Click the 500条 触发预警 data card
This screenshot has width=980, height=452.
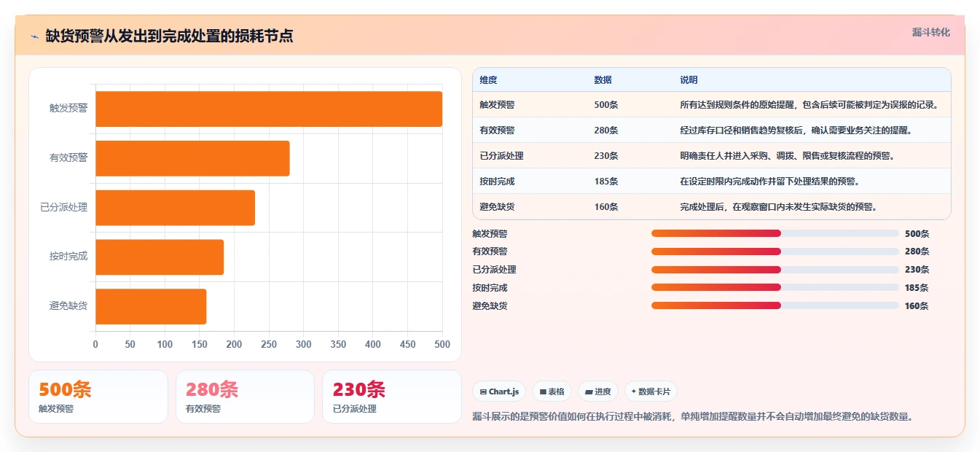[98, 397]
